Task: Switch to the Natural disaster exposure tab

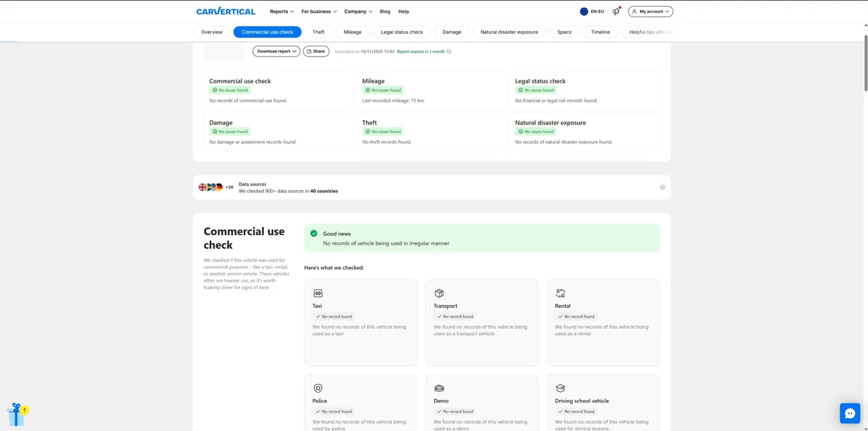Action: [x=509, y=32]
